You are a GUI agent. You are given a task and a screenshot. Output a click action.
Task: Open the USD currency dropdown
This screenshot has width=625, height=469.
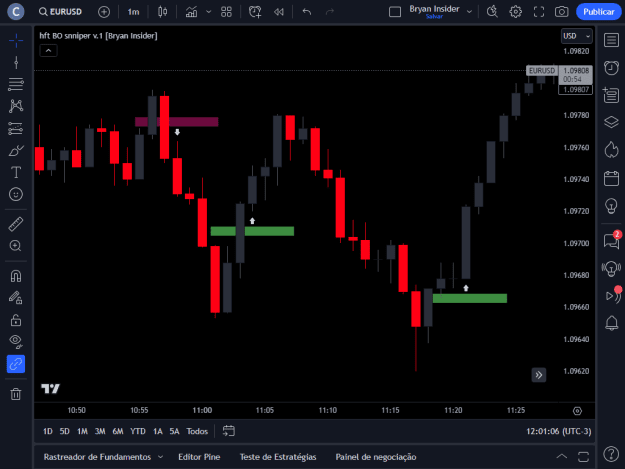pyautogui.click(x=576, y=36)
